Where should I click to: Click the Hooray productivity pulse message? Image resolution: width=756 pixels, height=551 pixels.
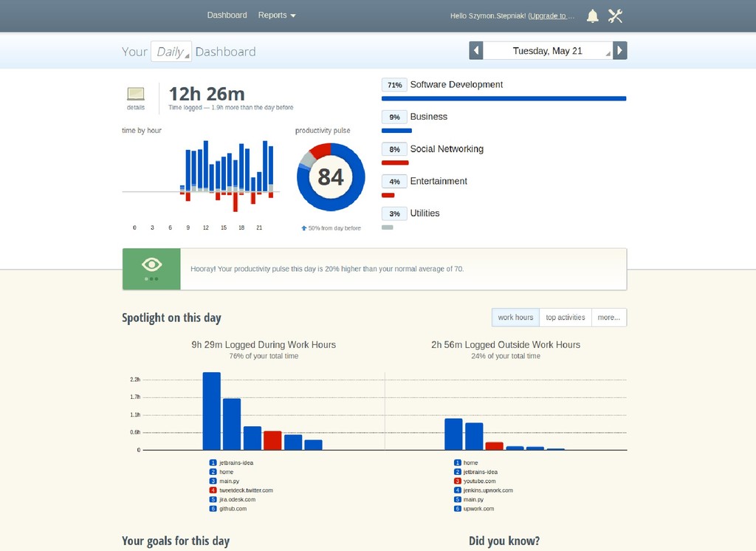(327, 269)
